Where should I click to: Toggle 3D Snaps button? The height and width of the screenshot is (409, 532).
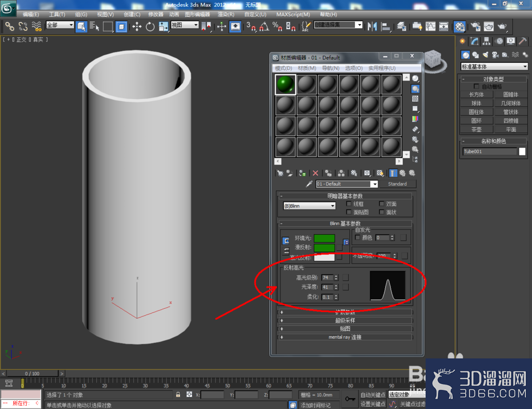coord(252,26)
